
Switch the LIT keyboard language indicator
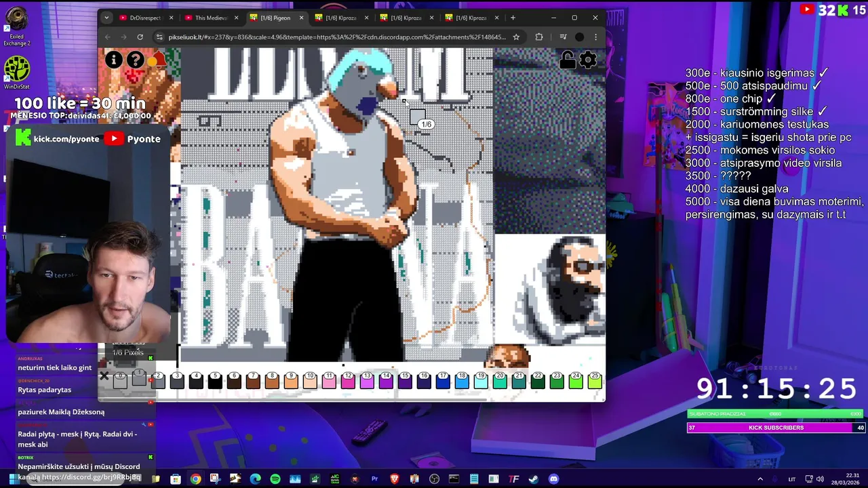point(792,479)
